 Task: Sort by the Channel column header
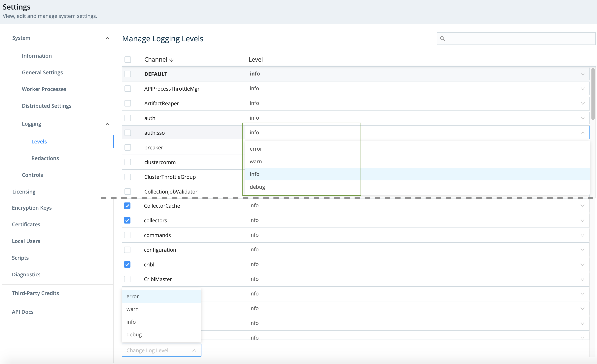(x=156, y=60)
